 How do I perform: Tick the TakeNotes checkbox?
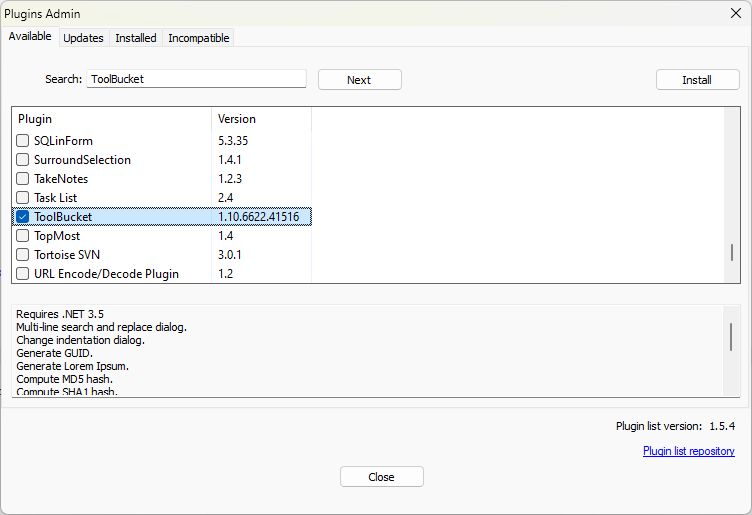point(23,179)
